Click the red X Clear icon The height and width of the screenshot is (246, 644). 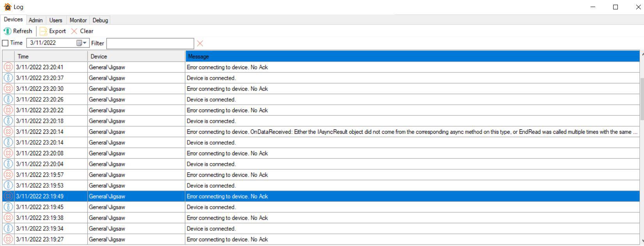click(74, 31)
